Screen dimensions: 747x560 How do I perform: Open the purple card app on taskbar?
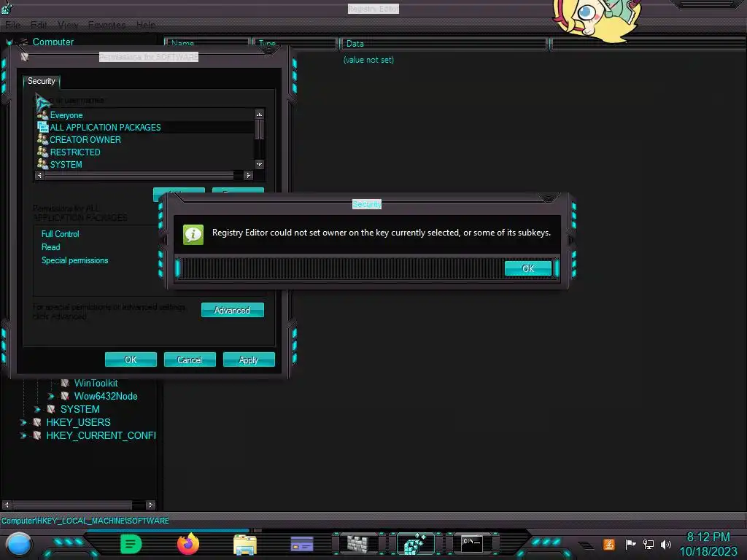[302, 544]
